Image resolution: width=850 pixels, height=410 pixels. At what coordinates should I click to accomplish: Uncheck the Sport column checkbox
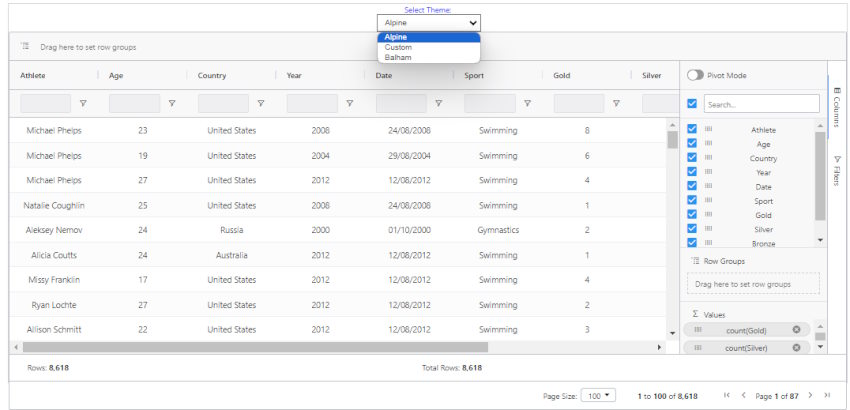(692, 200)
